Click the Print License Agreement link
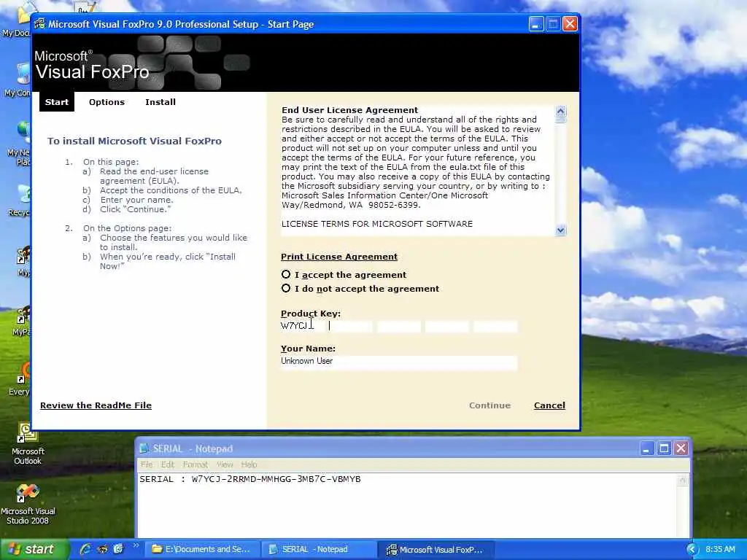Viewport: 747px width, 560px height. click(x=338, y=257)
